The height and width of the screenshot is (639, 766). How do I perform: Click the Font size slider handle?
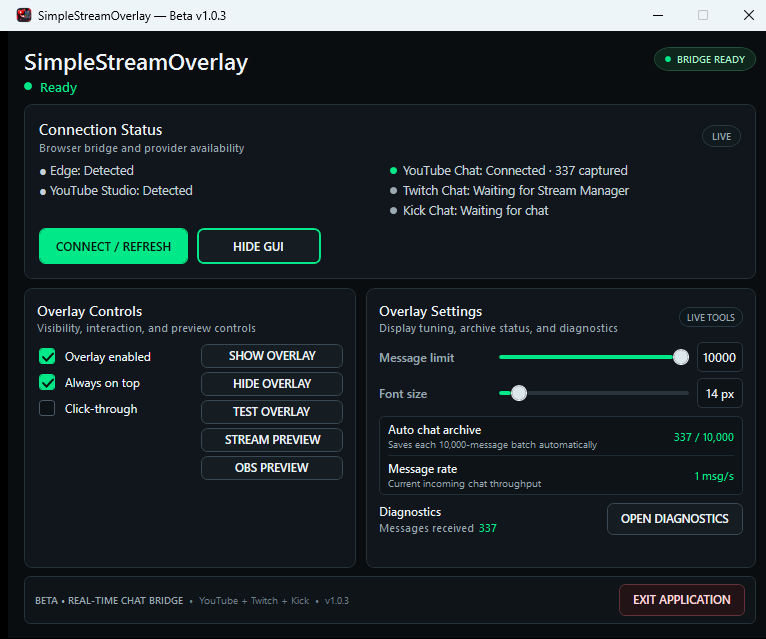click(x=519, y=393)
